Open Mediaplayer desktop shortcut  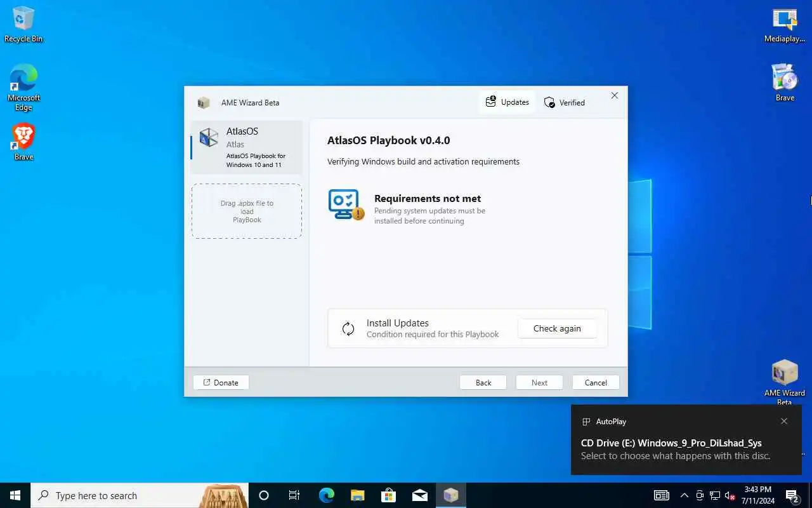click(785, 25)
